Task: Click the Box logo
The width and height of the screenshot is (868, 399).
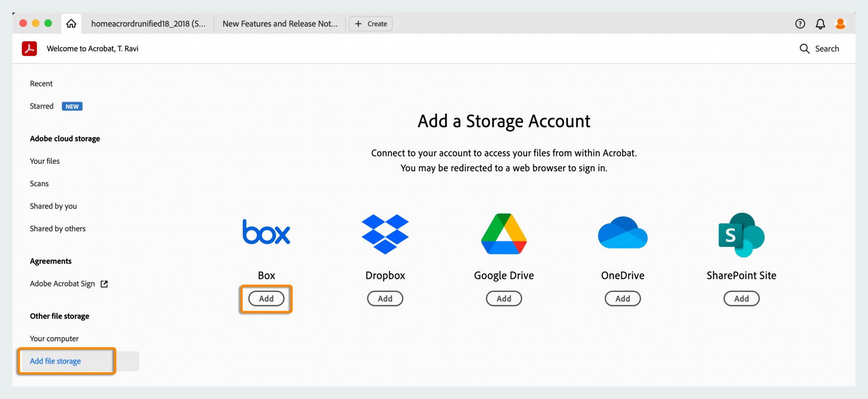Action: tap(266, 232)
